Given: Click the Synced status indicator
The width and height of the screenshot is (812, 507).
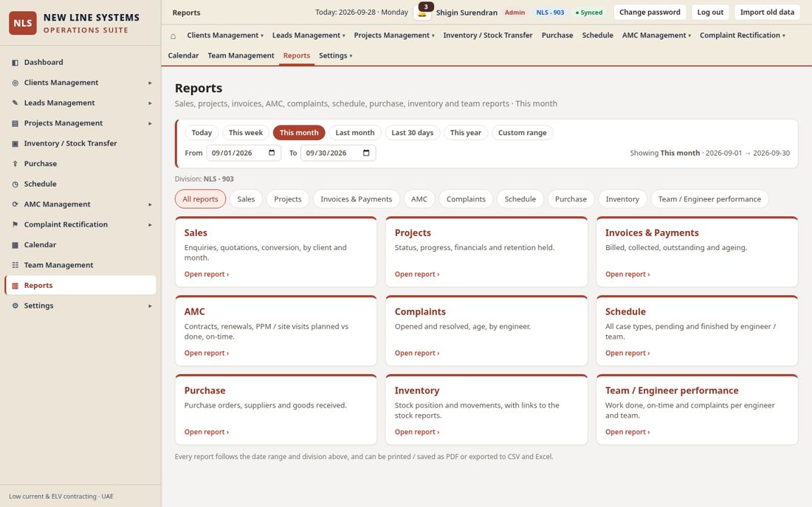Looking at the screenshot, I should (589, 13).
